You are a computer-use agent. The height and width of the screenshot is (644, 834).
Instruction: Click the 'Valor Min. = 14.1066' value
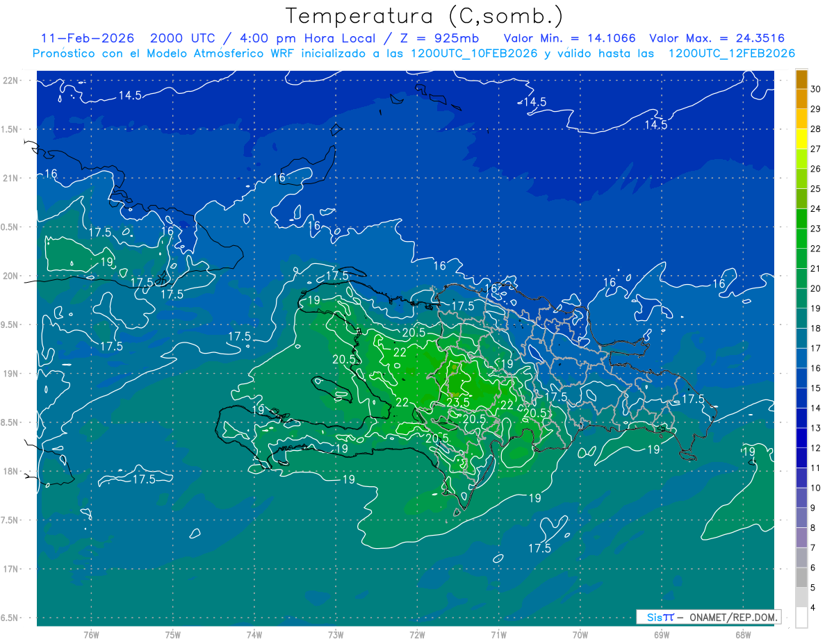pos(569,38)
